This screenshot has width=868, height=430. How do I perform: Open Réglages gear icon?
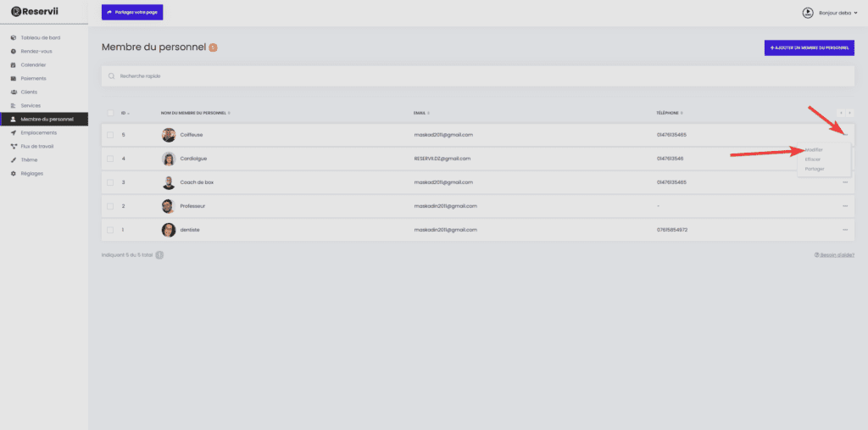14,173
